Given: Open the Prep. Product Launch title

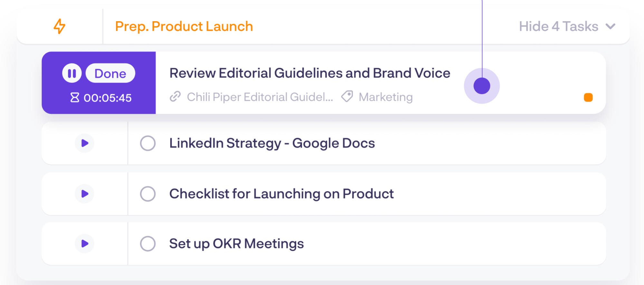Looking at the screenshot, I should [x=184, y=26].
